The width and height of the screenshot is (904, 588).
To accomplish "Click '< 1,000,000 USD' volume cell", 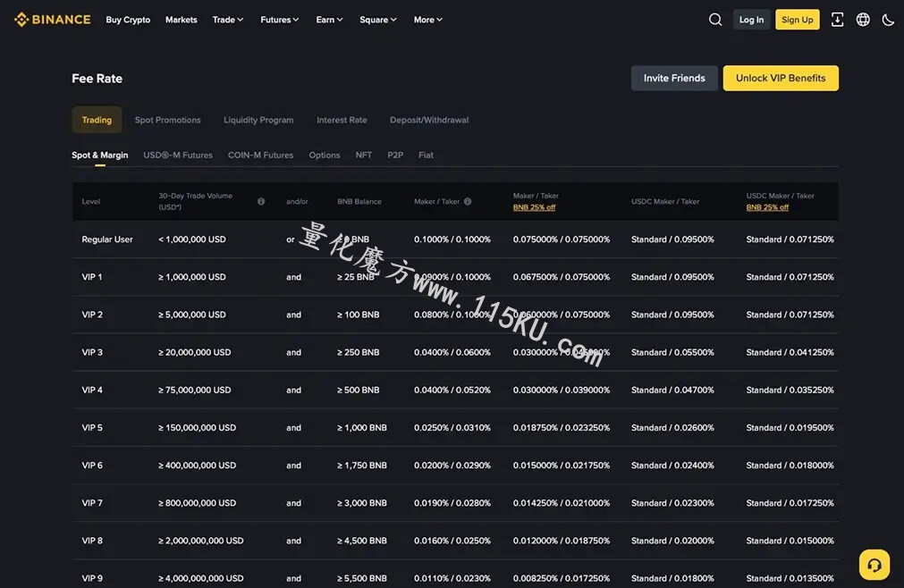I will pyautogui.click(x=192, y=239).
